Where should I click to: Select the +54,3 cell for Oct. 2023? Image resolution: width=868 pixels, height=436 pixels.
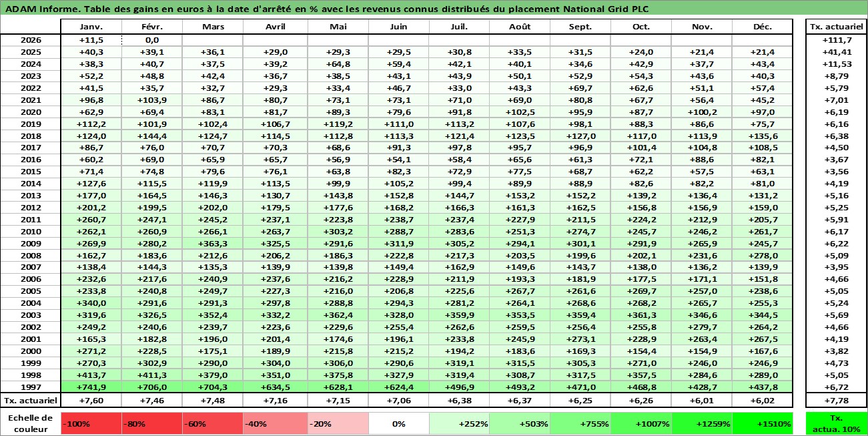click(640, 76)
